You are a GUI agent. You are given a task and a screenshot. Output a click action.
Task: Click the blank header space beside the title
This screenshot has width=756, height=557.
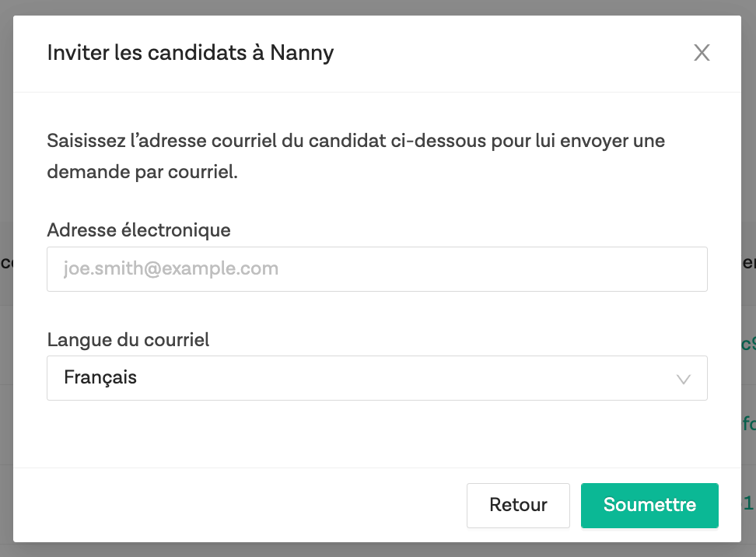506,53
